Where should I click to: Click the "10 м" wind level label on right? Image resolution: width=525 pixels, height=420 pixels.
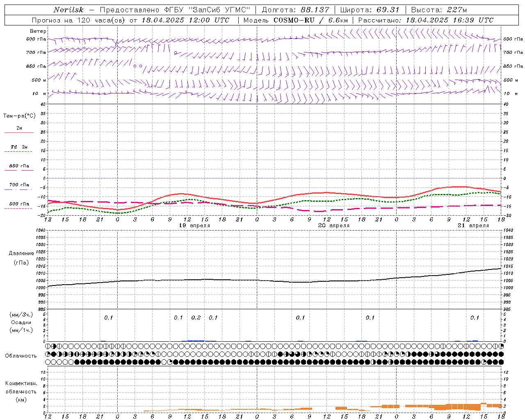pos(510,94)
